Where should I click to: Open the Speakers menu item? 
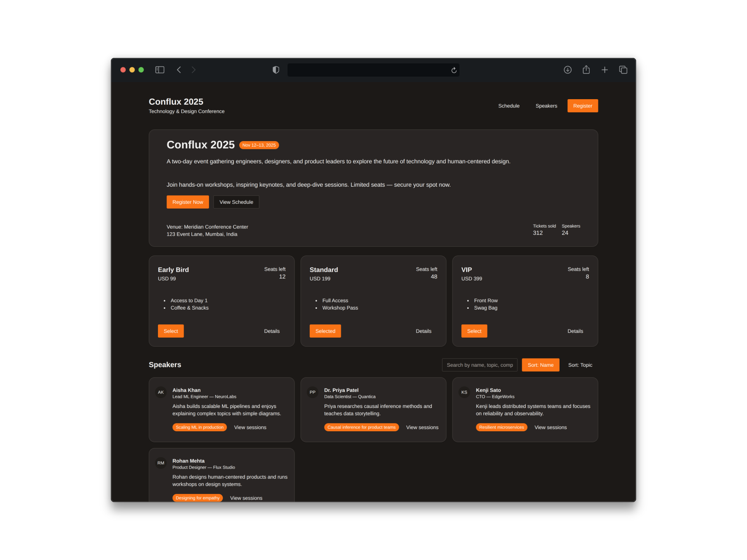[x=546, y=106]
